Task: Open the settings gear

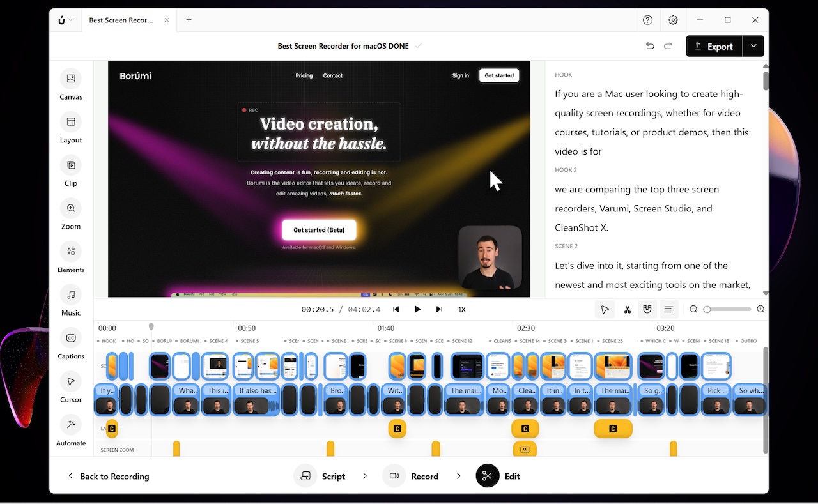Action: (x=673, y=20)
